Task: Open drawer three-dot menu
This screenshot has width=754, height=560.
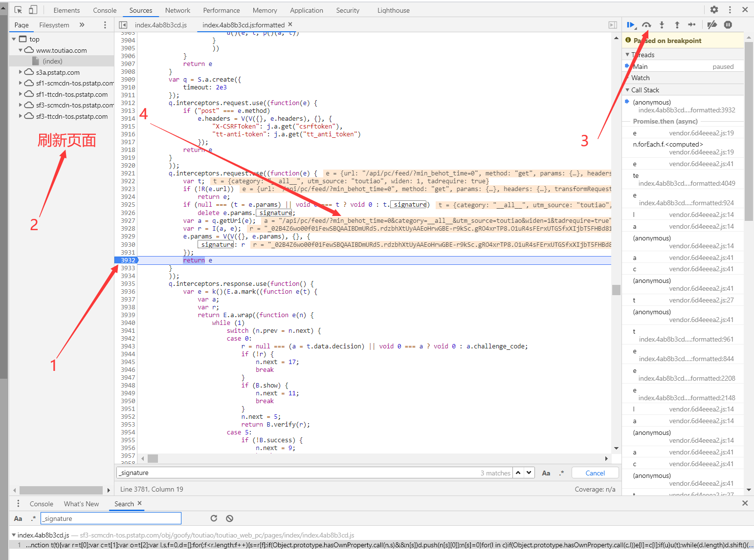Action: pyautogui.click(x=18, y=504)
